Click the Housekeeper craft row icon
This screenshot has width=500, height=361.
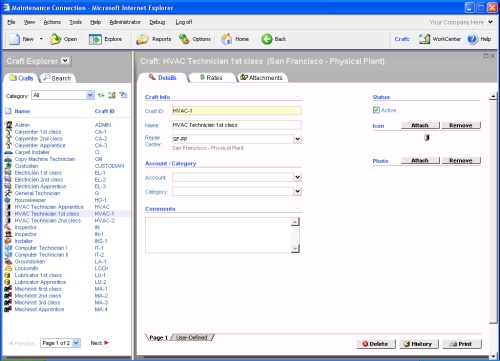pos(8,200)
